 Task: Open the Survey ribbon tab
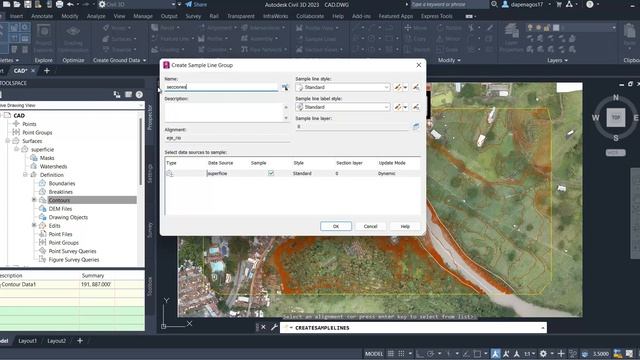pyautogui.click(x=193, y=16)
